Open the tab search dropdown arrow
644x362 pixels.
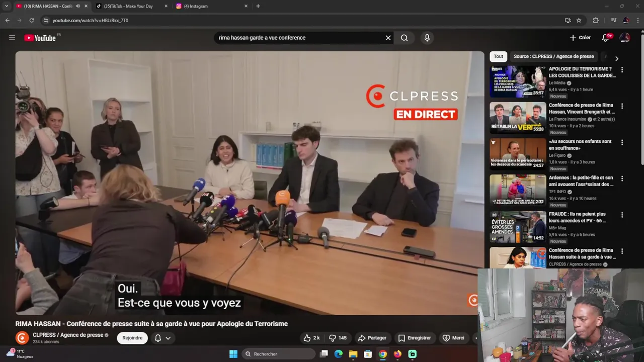[x=7, y=6]
